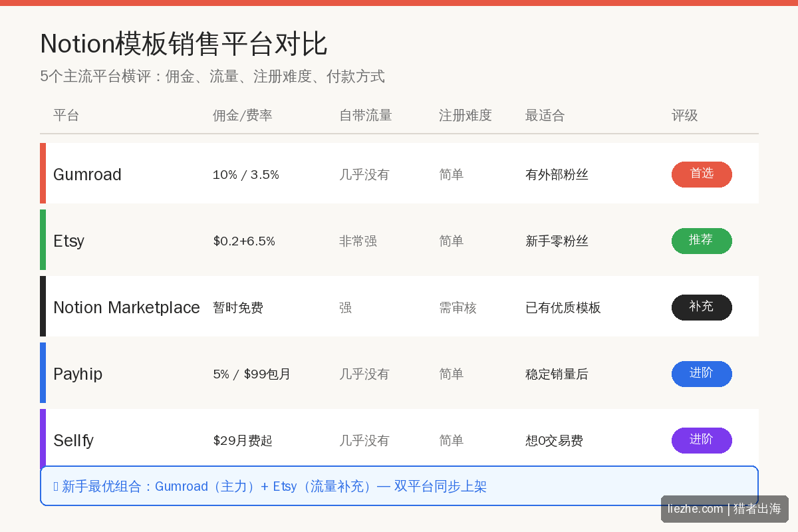Click Gumroad's fee cell 10% / 3.5%

click(246, 175)
